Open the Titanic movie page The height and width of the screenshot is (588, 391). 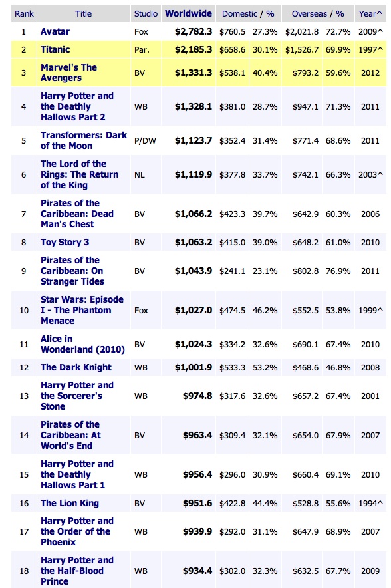[x=55, y=49]
